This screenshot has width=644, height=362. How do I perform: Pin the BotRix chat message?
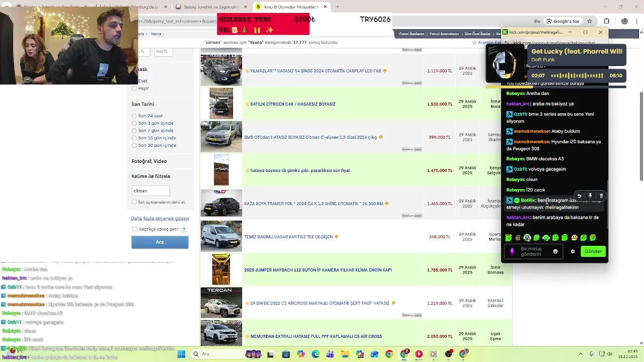[590, 196]
